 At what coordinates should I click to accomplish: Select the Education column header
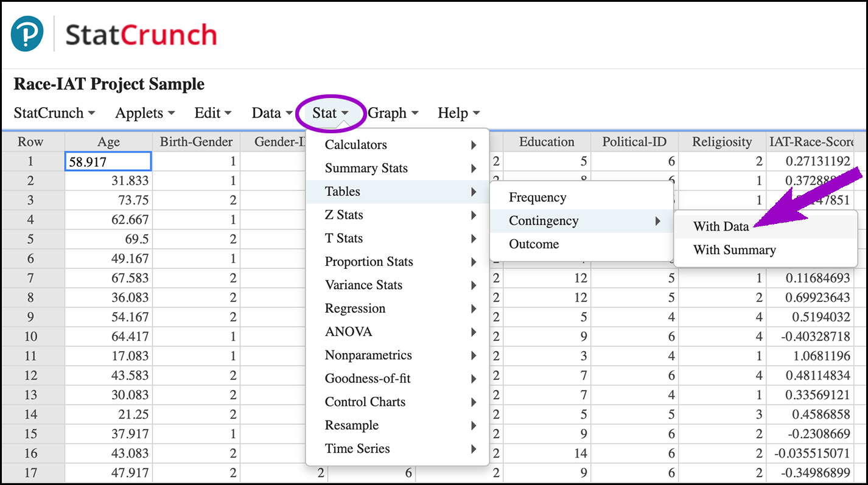[547, 142]
